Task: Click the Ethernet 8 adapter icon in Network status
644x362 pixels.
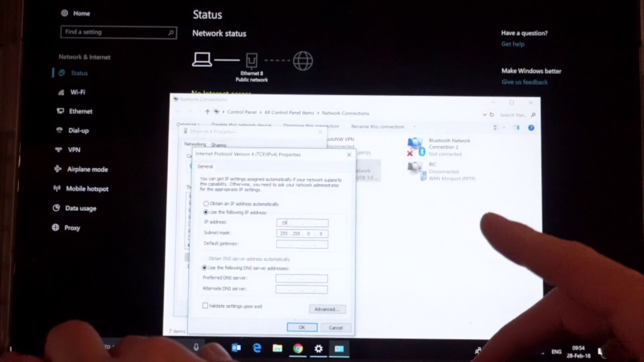Action: (252, 61)
